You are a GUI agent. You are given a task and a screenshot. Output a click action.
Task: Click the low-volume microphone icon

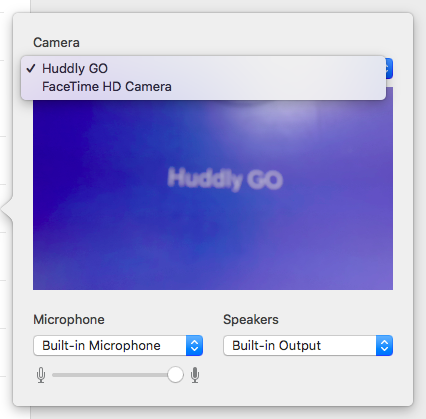(x=41, y=375)
